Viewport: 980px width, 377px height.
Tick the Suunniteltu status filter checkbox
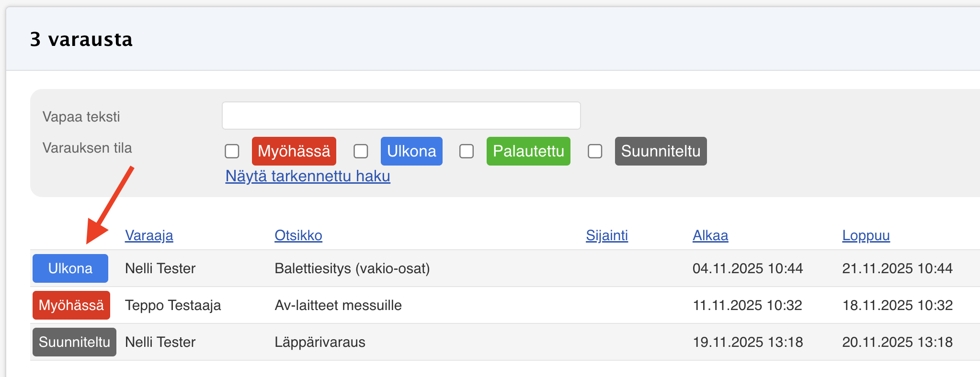595,151
